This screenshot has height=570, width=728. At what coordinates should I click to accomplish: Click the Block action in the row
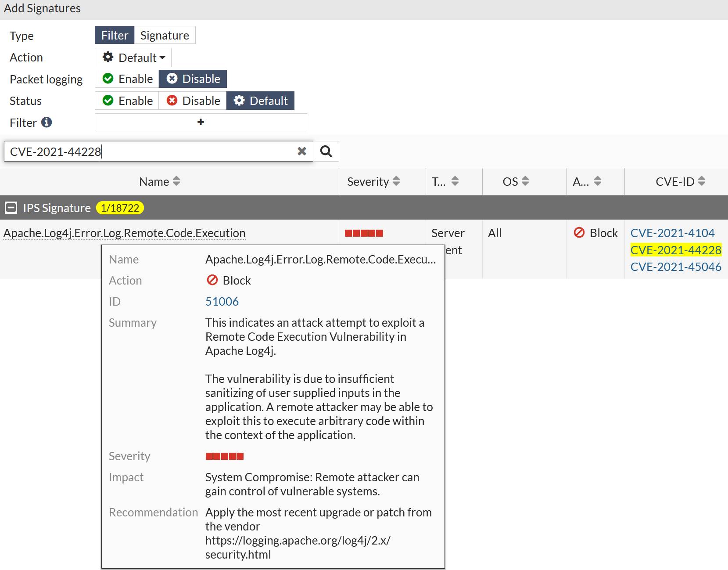coord(596,233)
